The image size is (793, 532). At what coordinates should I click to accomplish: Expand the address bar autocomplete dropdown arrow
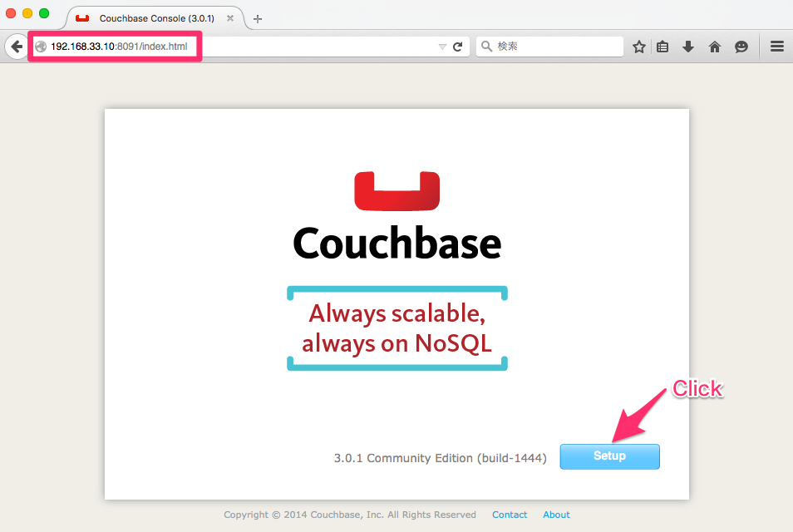[442, 47]
